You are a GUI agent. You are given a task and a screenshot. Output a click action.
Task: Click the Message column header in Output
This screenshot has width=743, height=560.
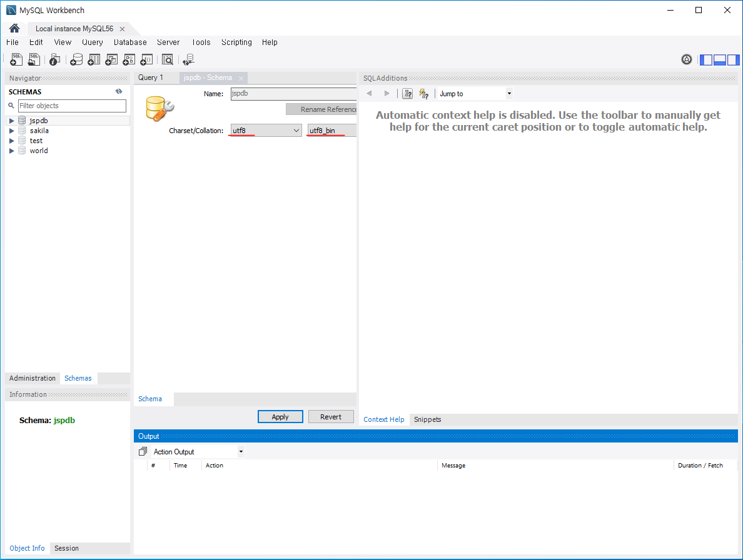point(555,466)
